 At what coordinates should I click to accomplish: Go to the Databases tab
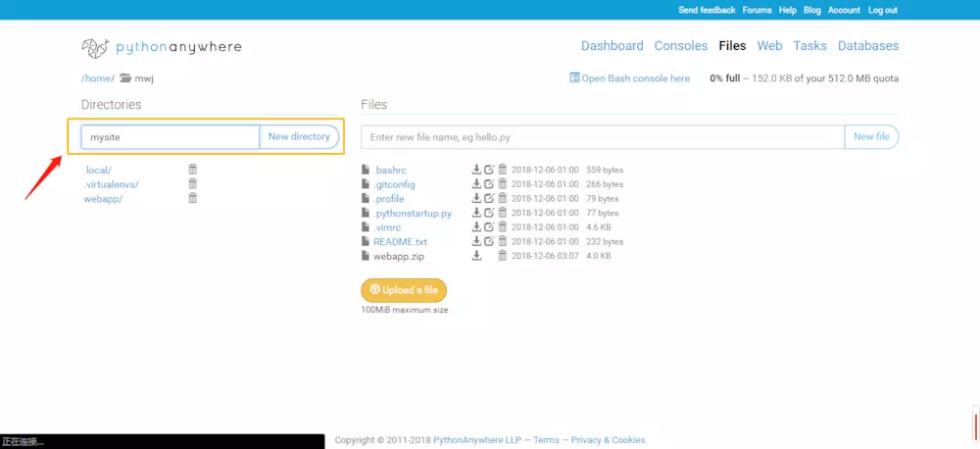[x=868, y=46]
